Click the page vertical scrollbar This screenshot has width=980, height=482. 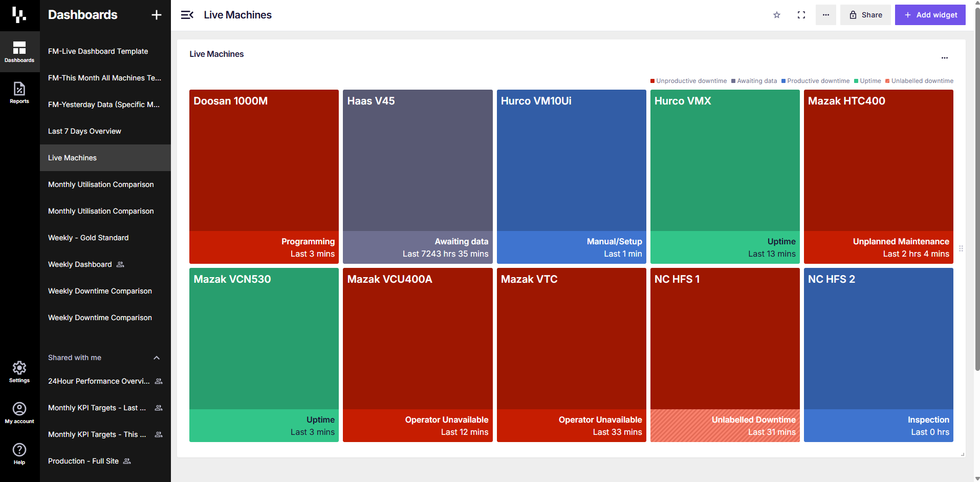click(x=977, y=190)
